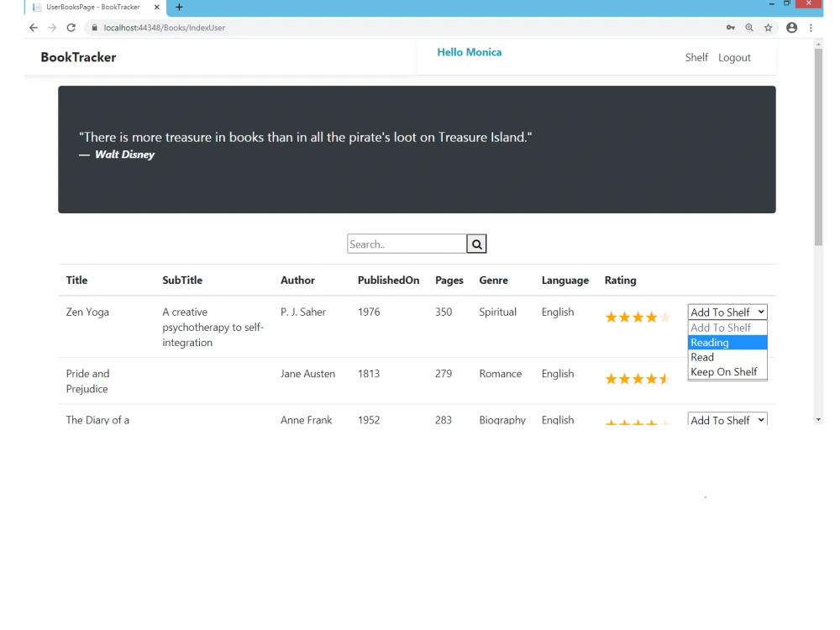Viewport: 840px width, 630px height.
Task: Open the Add To Shelf dropdown for Anne Frank's book
Action: [x=727, y=418]
